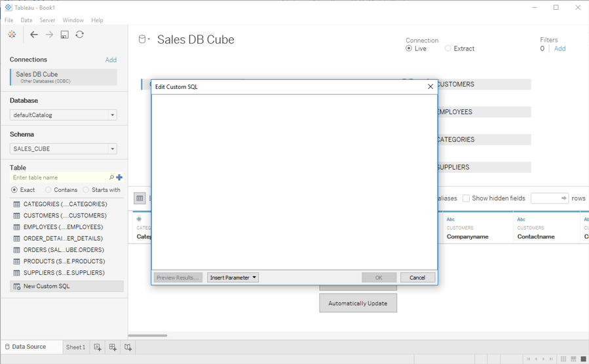The image size is (589, 364).
Task: Click the New Dashboard tab icon
Action: pyautogui.click(x=113, y=348)
